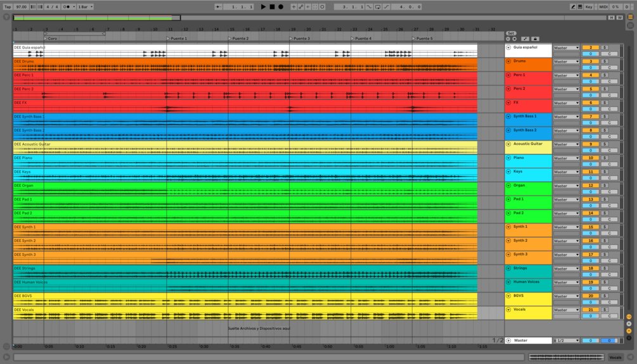
Task: Toggle the metronome button
Action: [x=67, y=7]
